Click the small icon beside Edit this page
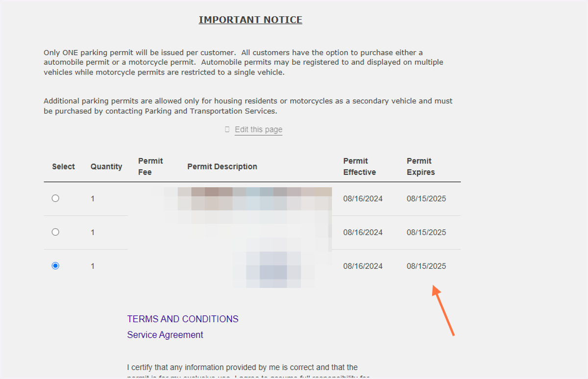 point(227,129)
